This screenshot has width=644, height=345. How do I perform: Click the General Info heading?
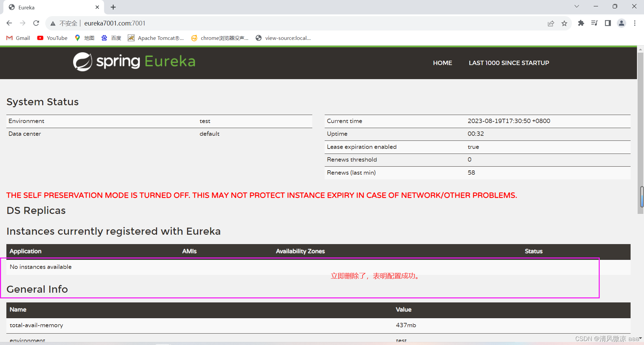pos(37,289)
